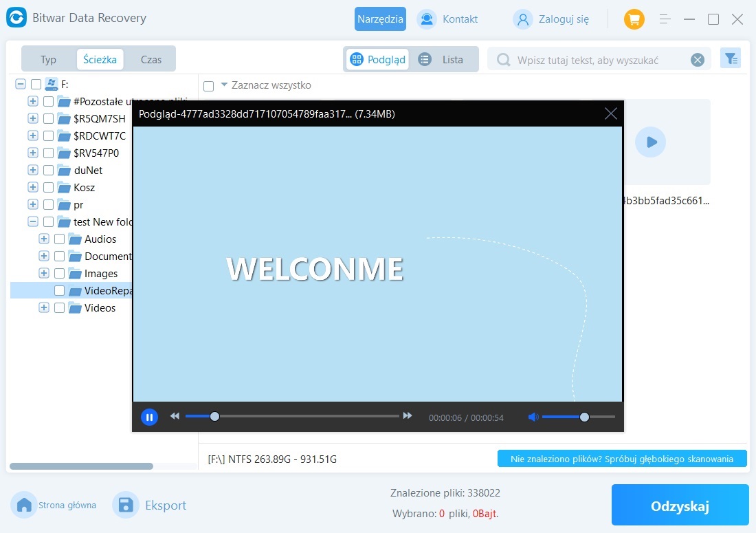Open the hamburger menu in title bar
Screen dimensions: 756x533
tap(665, 19)
